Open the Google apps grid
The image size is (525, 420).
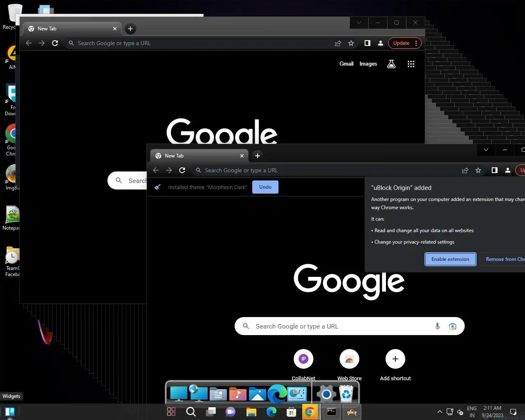[x=411, y=64]
